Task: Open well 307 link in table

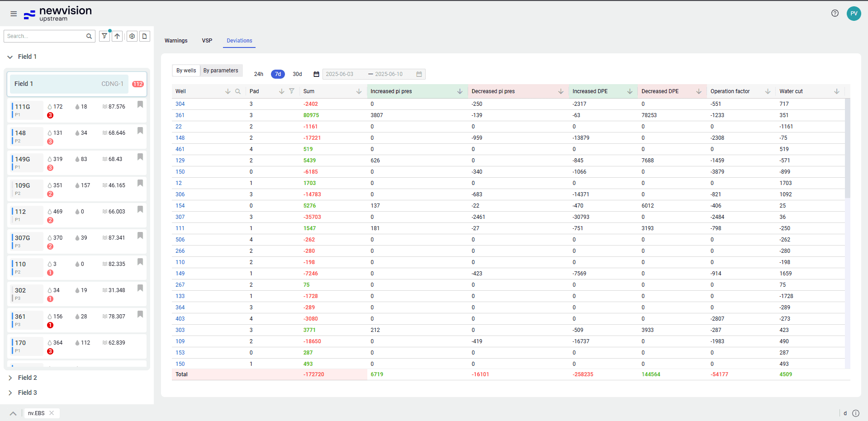Action: click(180, 217)
